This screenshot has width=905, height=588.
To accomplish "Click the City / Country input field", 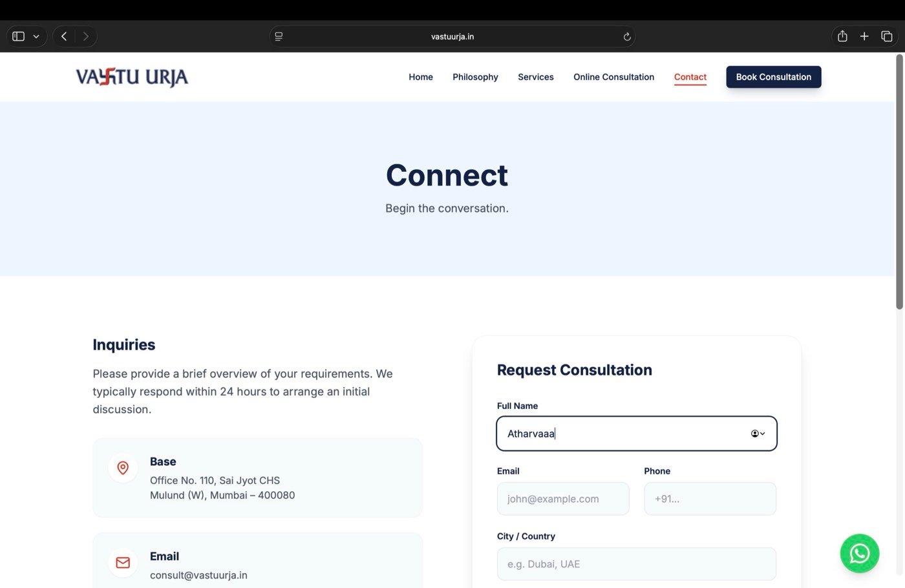I will pyautogui.click(x=637, y=564).
